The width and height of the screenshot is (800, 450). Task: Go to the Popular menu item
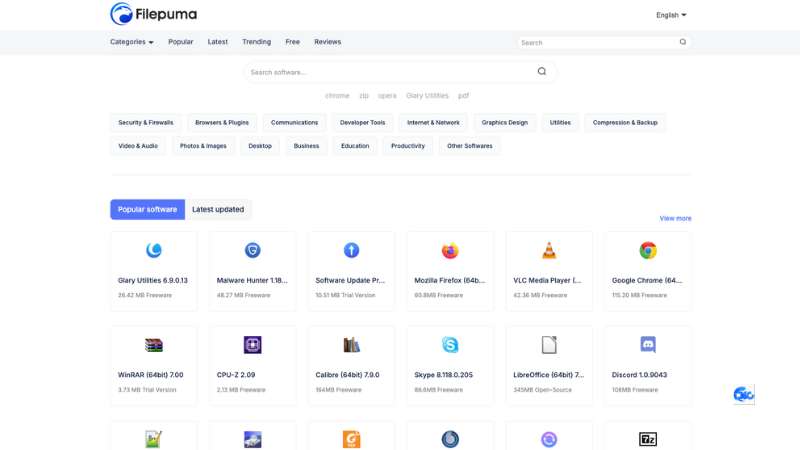181,42
